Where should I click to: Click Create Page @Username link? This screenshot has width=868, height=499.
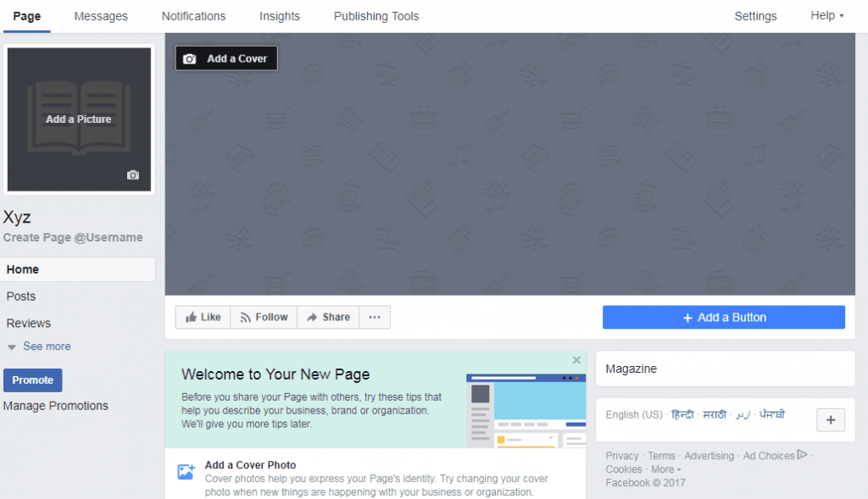pyautogui.click(x=73, y=237)
